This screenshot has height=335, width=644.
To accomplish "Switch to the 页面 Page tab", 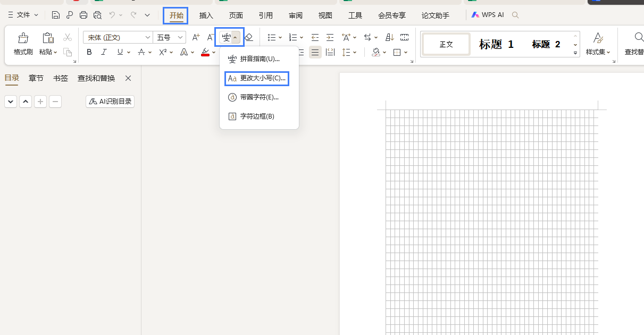I will pyautogui.click(x=236, y=15).
